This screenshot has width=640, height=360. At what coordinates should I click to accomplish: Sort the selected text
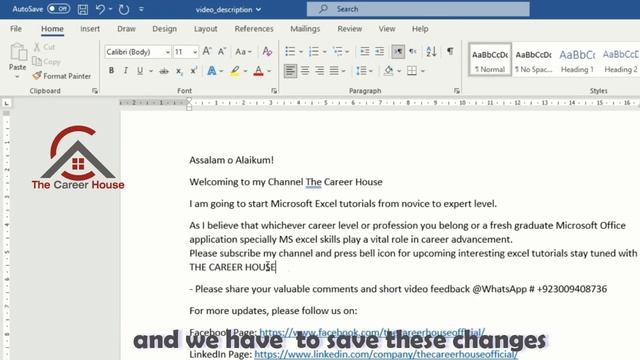(431, 51)
